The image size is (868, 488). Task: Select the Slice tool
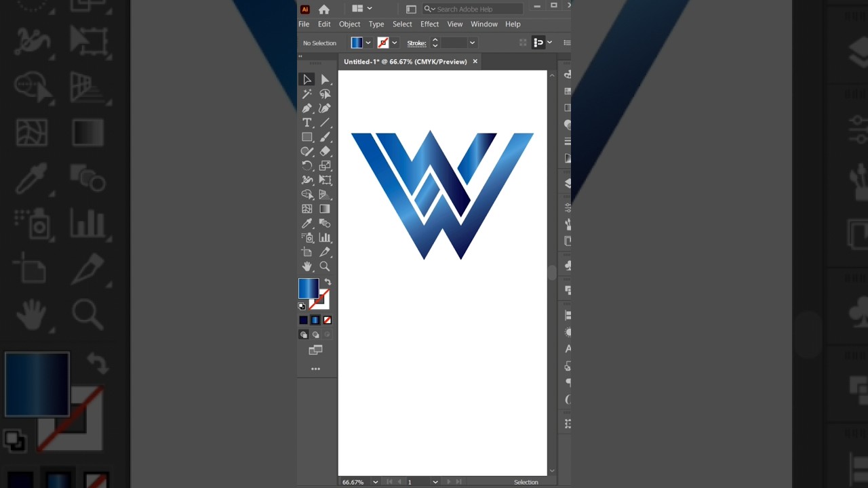(x=325, y=251)
